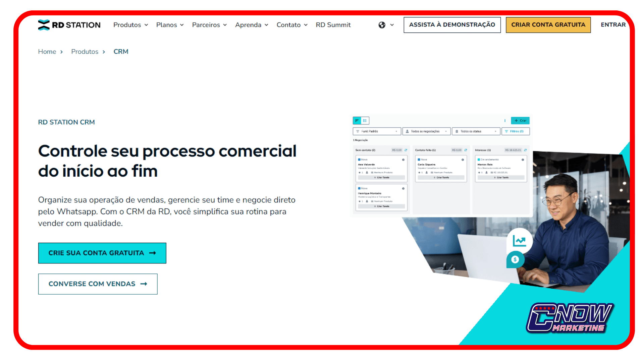Expand the Contato menu chevron
Image resolution: width=644 pixels, height=362 pixels.
coord(306,25)
